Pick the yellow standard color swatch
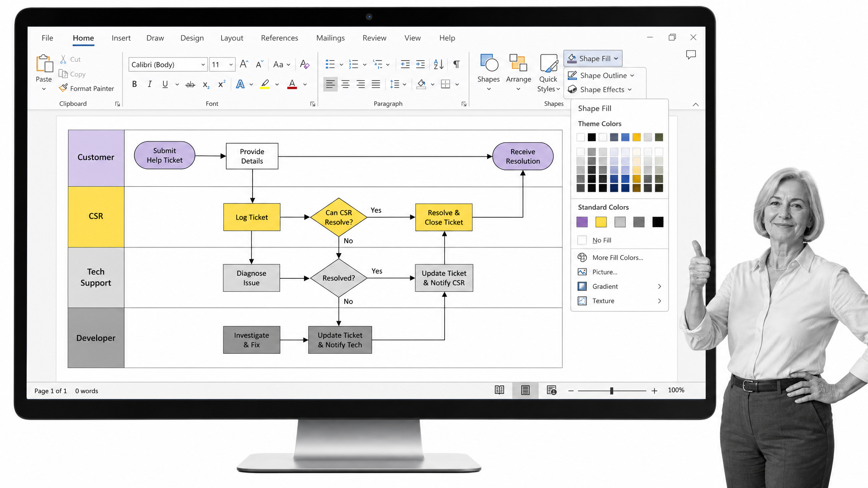This screenshot has height=488, width=868. click(601, 222)
